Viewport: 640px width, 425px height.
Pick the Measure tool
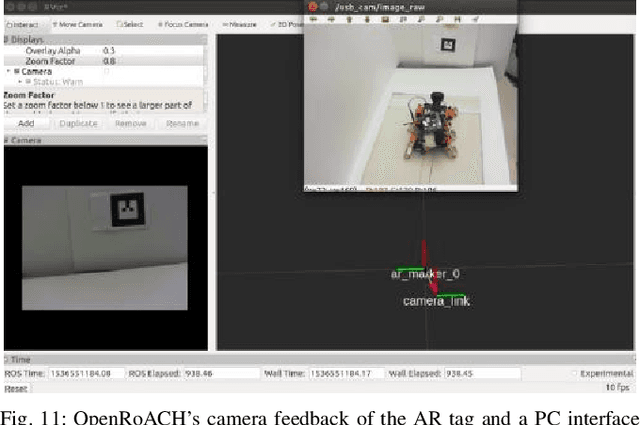click(x=240, y=24)
